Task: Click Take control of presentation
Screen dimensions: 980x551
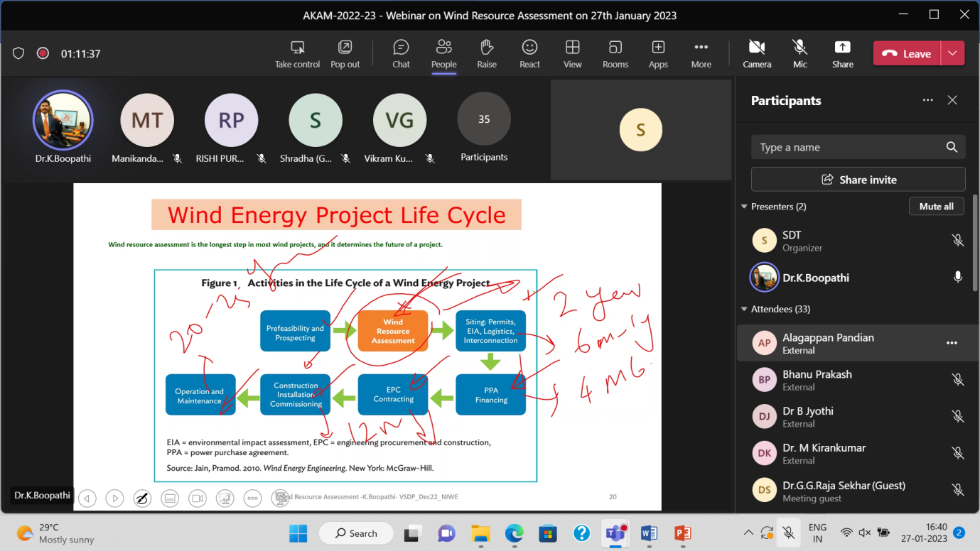Action: (x=297, y=54)
